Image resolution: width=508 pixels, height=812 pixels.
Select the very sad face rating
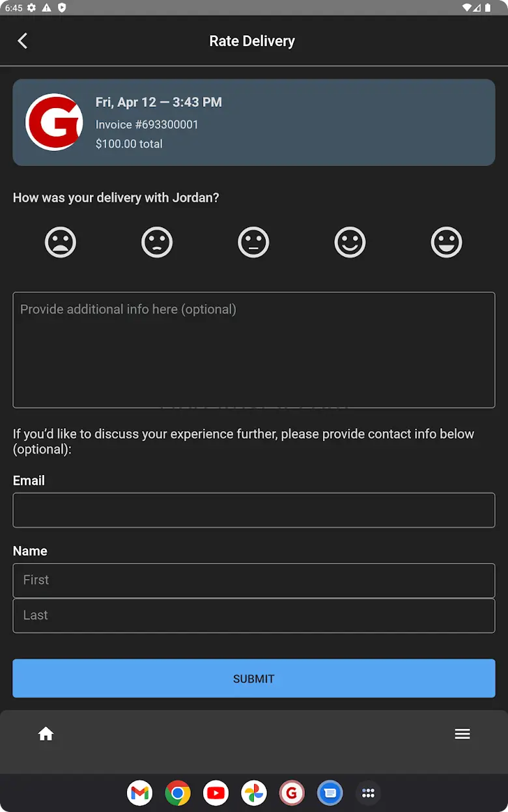click(61, 242)
